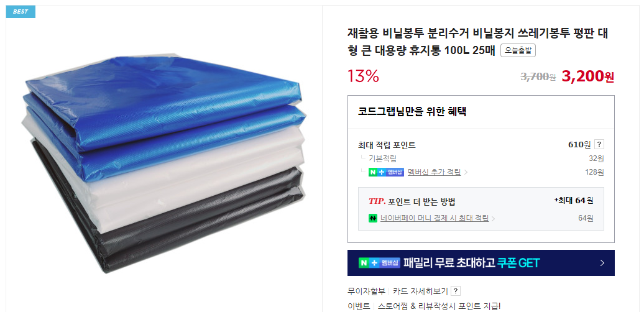Screen dimensions: 644x312
Task: Open 스토어찜 & 리뷰작성시 포인트 지급 link
Action: (439, 306)
